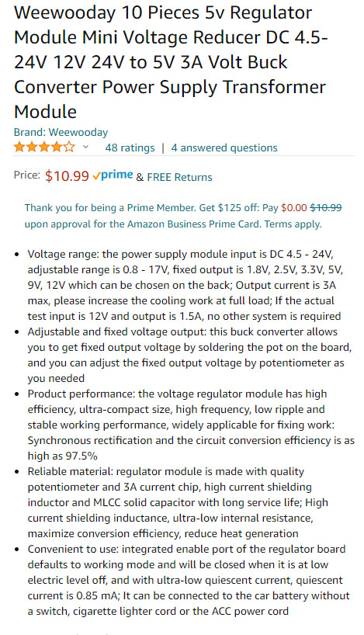364x635 pixels.
Task: Click the orange Prime checkmark icon
Action: [x=96, y=176]
